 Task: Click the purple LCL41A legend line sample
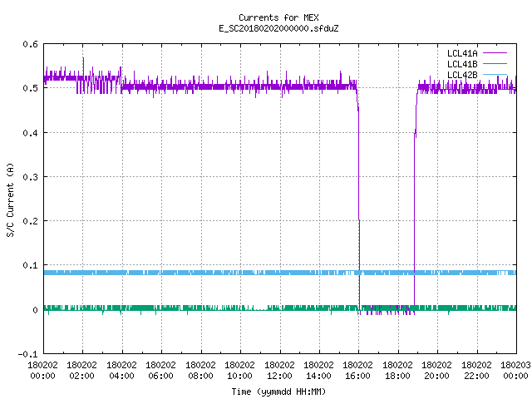[495, 53]
